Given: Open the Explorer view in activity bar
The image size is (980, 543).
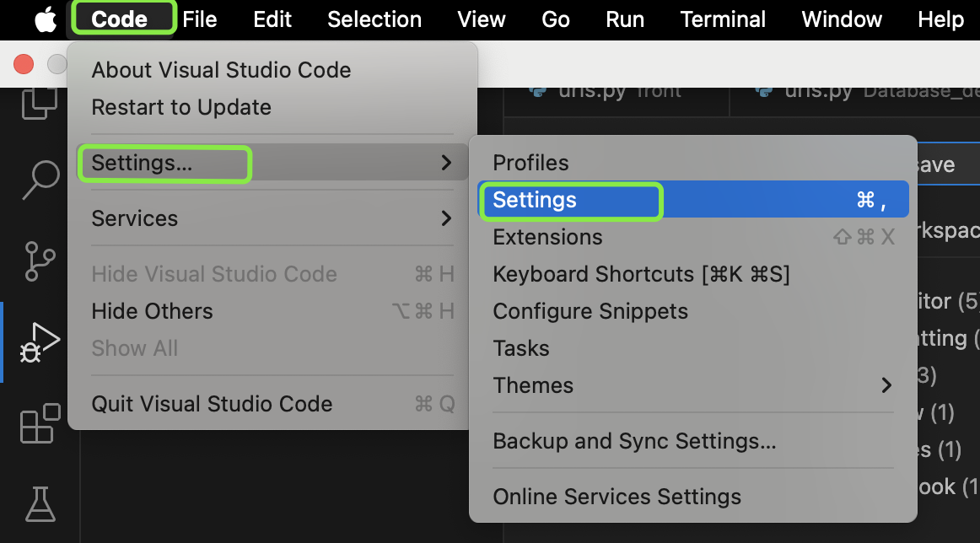Looking at the screenshot, I should [x=40, y=103].
